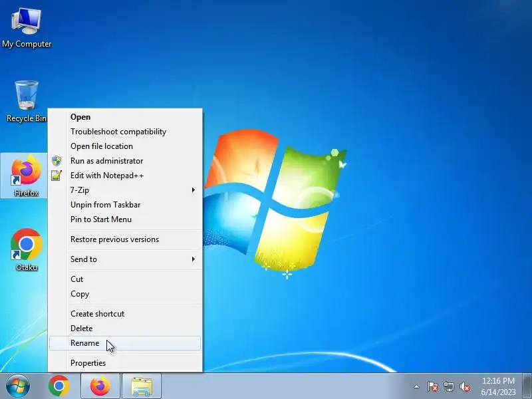Image resolution: width=532 pixels, height=399 pixels.
Task: Expand the Send to submenu
Action: click(125, 259)
